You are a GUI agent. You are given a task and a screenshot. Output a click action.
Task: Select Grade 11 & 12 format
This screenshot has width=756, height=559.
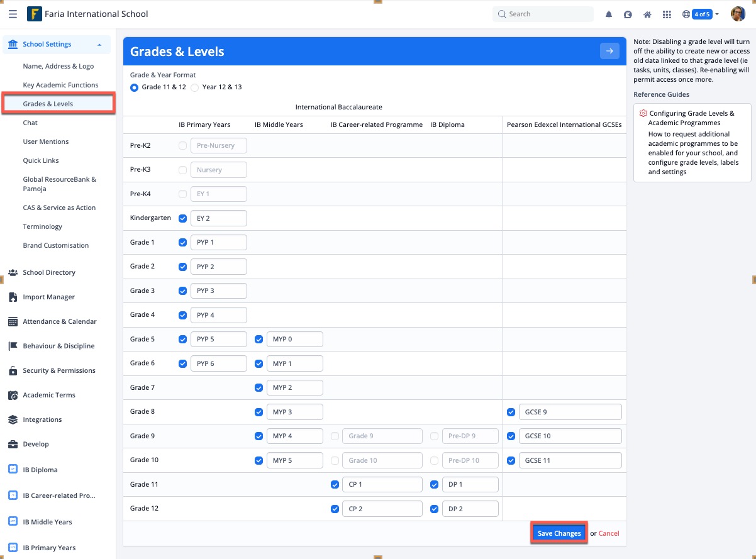[x=134, y=87]
